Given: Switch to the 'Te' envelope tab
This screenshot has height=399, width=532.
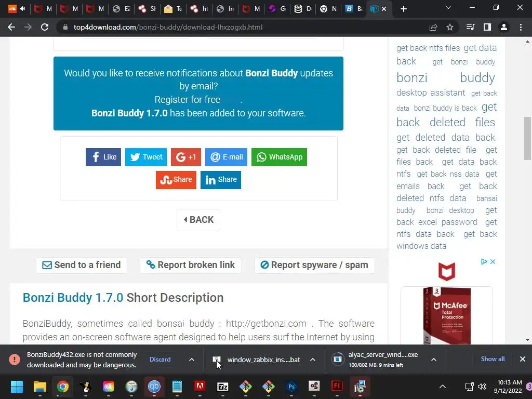Looking at the screenshot, I should point(174,9).
